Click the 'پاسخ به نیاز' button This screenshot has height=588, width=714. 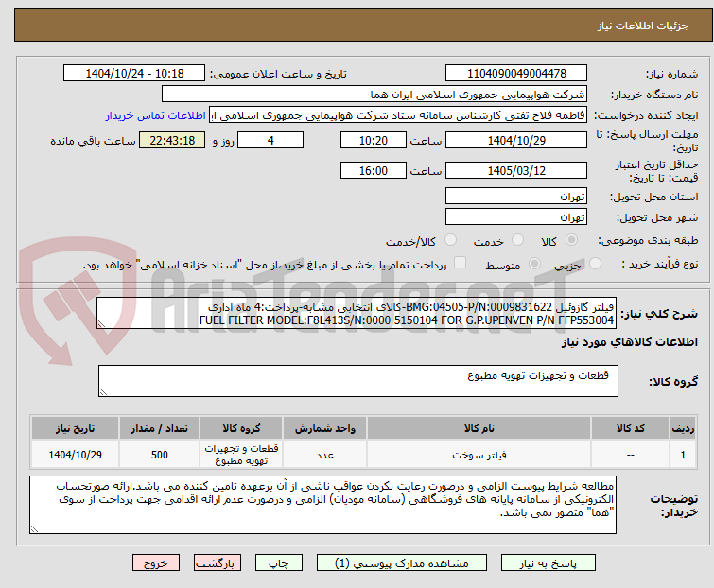pos(549,563)
